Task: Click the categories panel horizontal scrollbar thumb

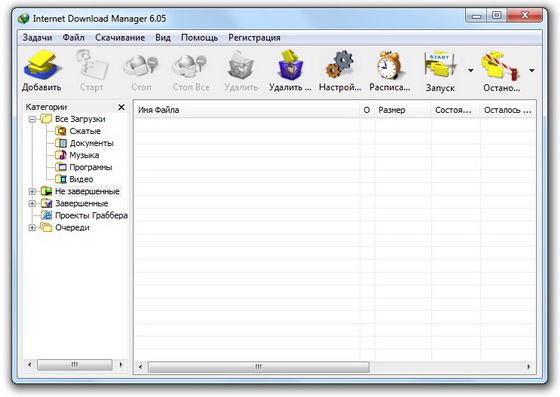Action: pyautogui.click(x=75, y=365)
